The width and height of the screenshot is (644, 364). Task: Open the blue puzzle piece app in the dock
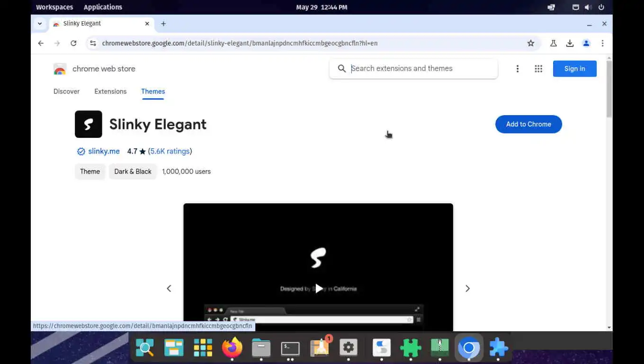click(498, 348)
